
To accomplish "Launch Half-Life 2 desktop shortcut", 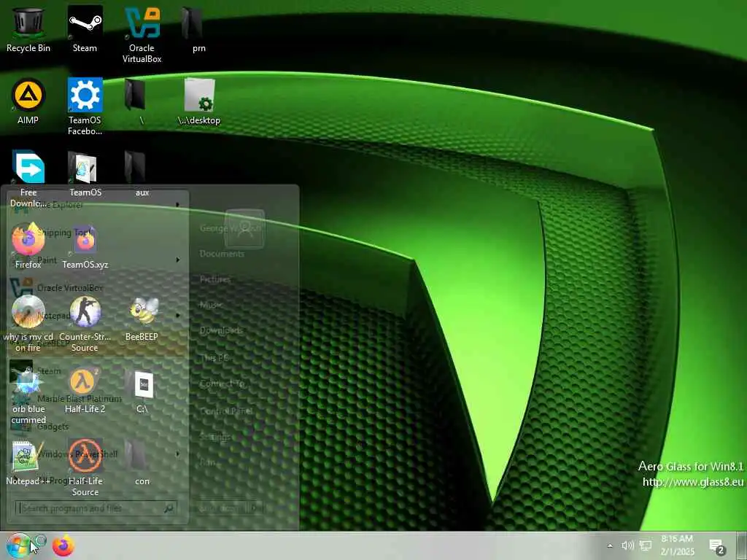I will pos(85,389).
